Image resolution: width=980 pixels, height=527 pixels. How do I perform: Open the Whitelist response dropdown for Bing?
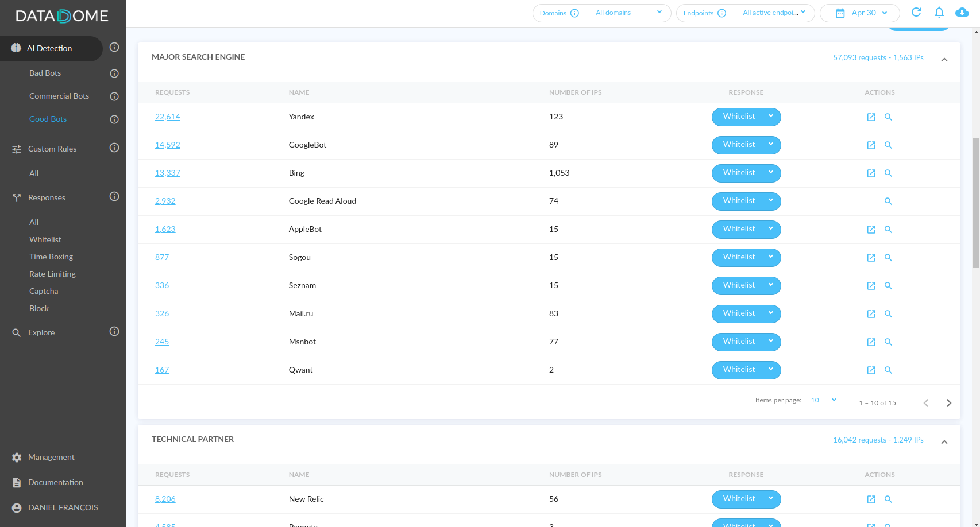point(746,173)
